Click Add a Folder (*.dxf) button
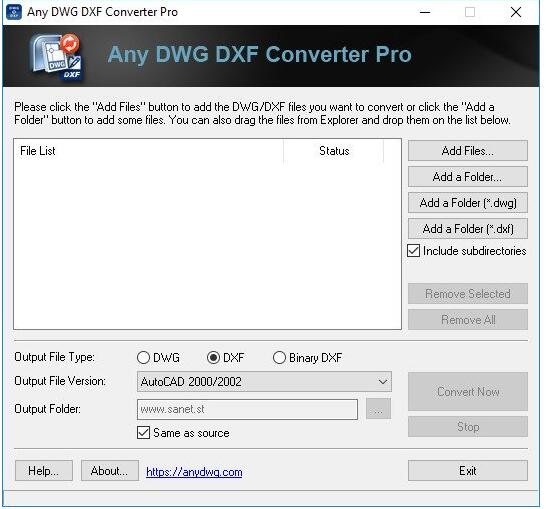546x509 pixels. tap(468, 229)
